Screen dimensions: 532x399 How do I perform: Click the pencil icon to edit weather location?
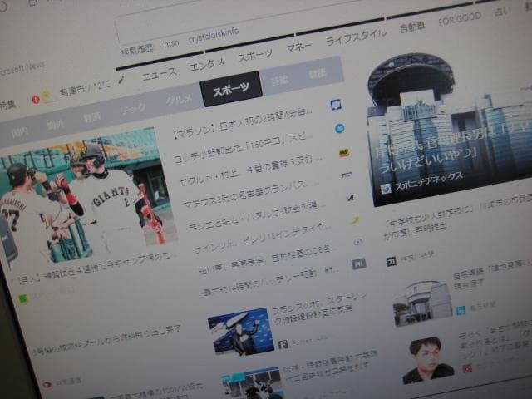pyautogui.click(x=121, y=81)
